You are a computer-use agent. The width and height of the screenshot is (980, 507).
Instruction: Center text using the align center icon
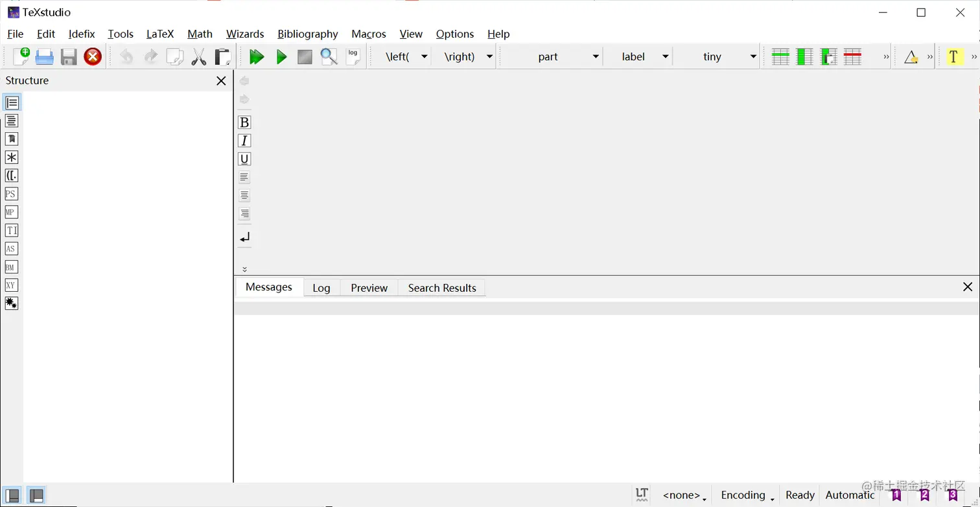(244, 195)
